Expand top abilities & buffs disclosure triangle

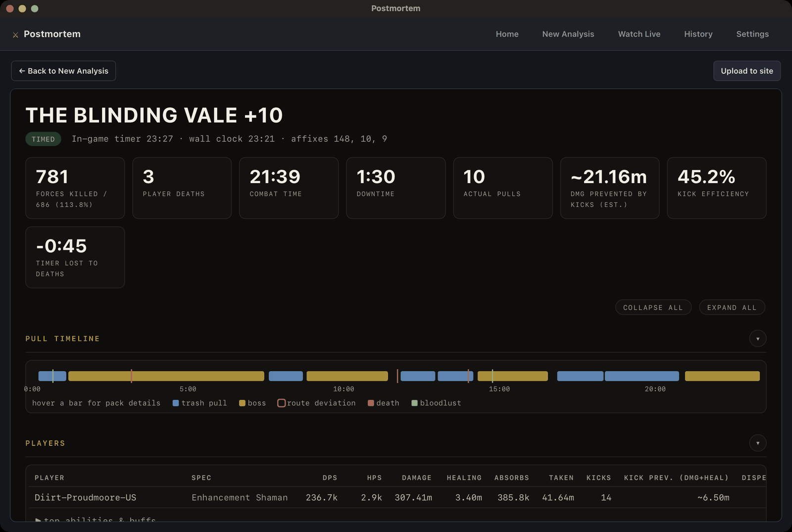pos(38,520)
